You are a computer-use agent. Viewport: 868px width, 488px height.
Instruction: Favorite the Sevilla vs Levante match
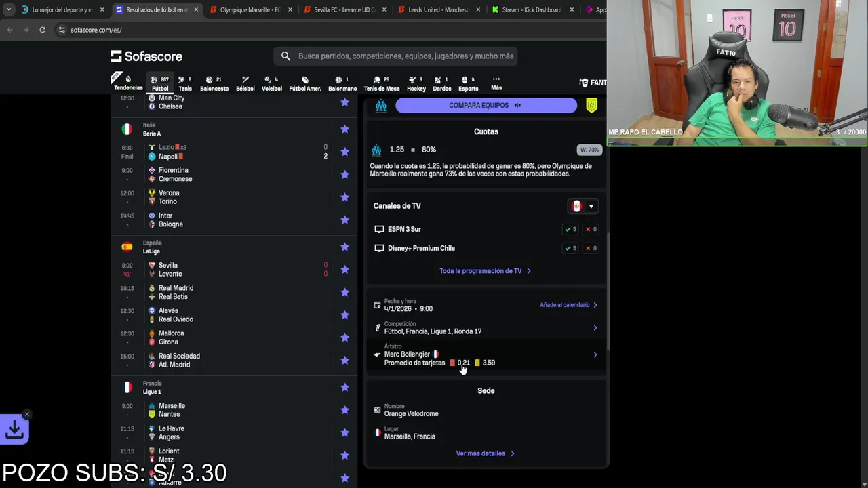click(x=344, y=270)
